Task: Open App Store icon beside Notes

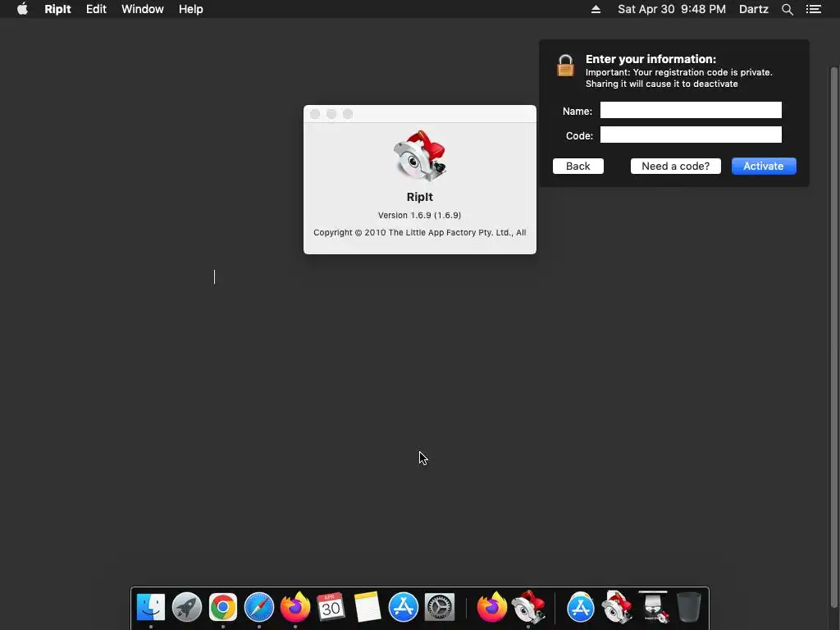Action: click(403, 607)
